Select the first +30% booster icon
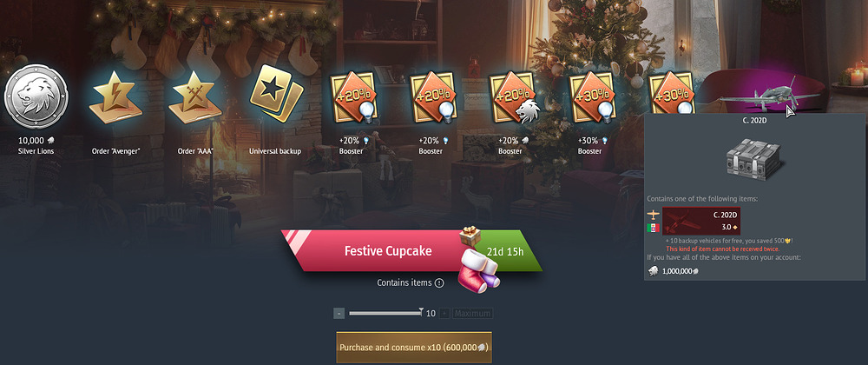Screen dimensions: 868x365 (x=593, y=97)
